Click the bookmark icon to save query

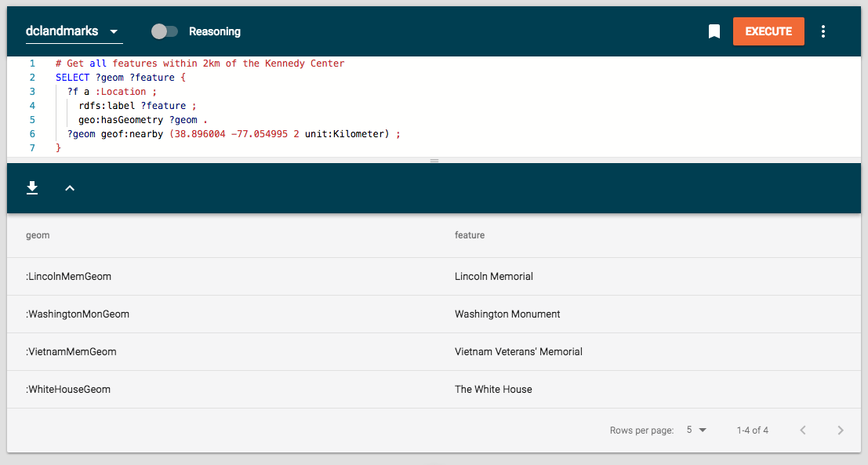click(x=714, y=31)
